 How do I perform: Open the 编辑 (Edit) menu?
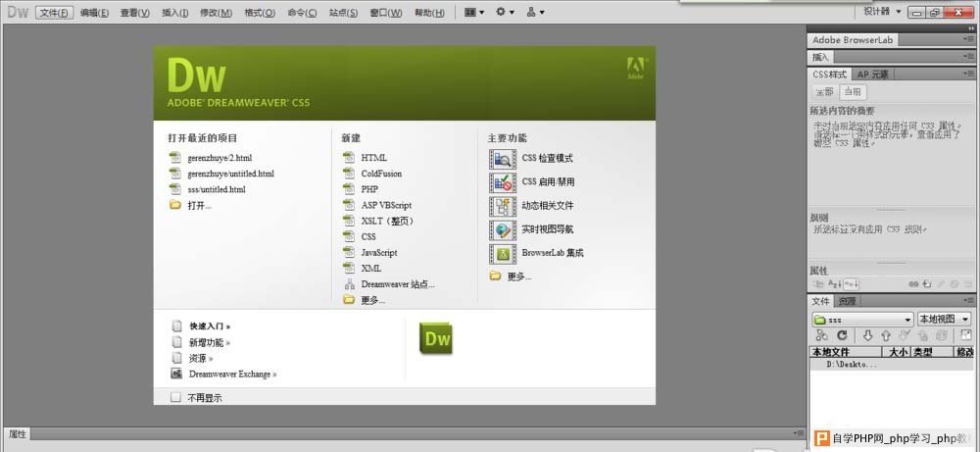point(94,12)
